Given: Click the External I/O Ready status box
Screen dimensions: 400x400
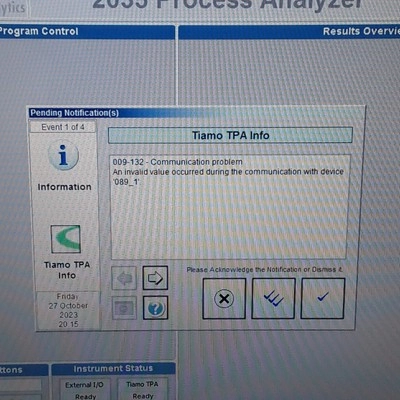Looking at the screenshot, I should [x=85, y=389].
